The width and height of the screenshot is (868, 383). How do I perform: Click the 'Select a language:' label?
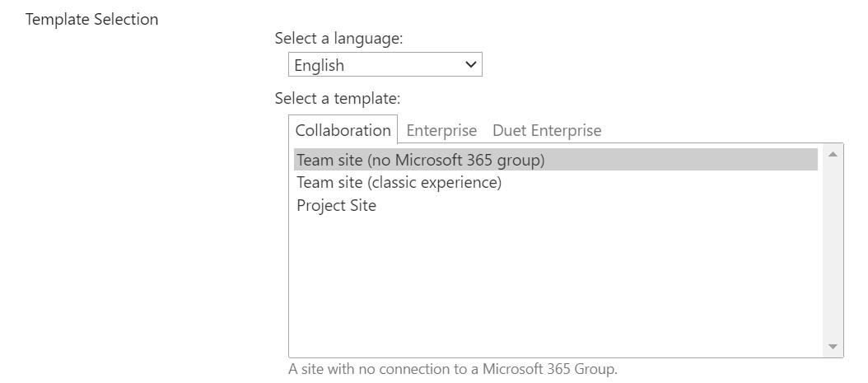click(338, 38)
